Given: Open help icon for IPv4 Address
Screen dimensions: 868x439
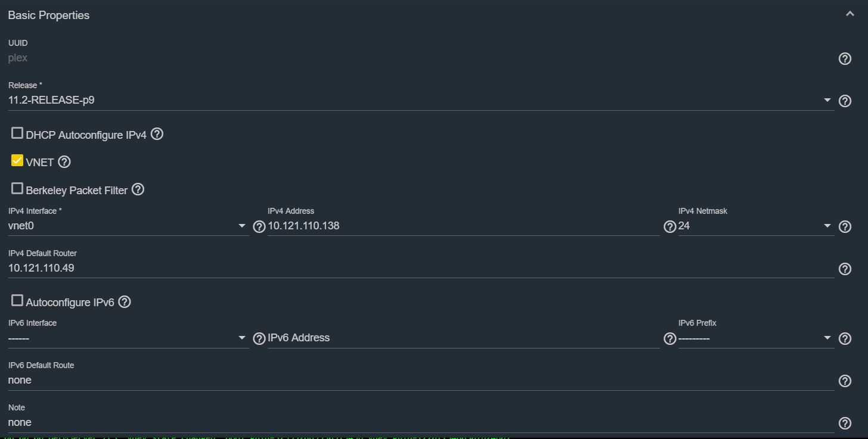Looking at the screenshot, I should [x=669, y=226].
